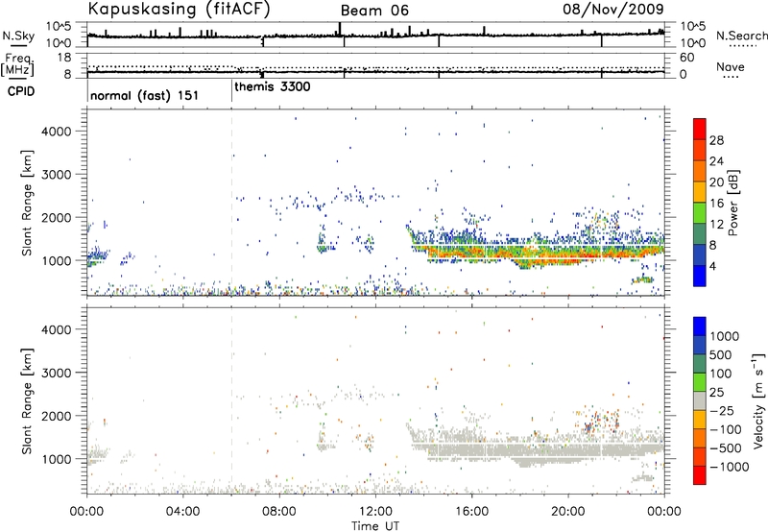Pick the yellow 16–20 dB Power colorbar segment

point(700,192)
